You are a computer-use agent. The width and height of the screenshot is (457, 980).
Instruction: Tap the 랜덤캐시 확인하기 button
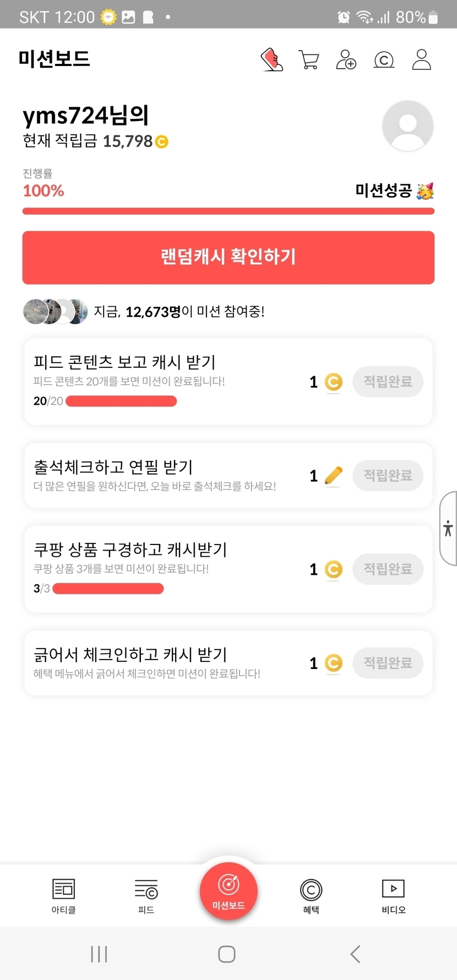[x=228, y=258]
